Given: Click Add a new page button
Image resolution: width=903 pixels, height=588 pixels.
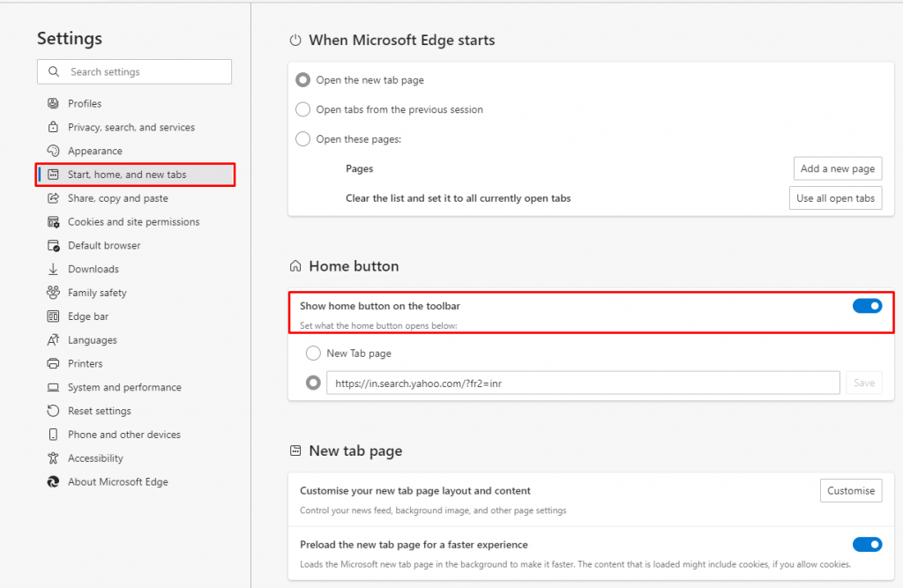Looking at the screenshot, I should pos(838,168).
